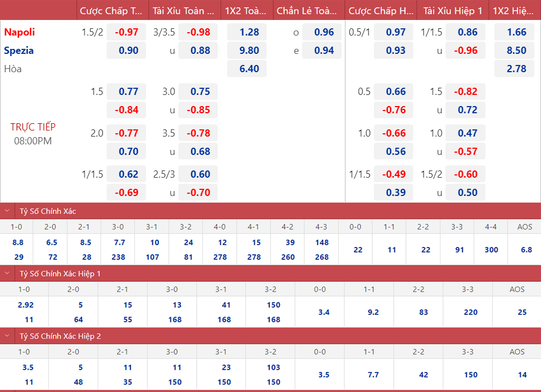Select full-time 4-4 score odds 300
541x392 pixels.
(x=491, y=250)
